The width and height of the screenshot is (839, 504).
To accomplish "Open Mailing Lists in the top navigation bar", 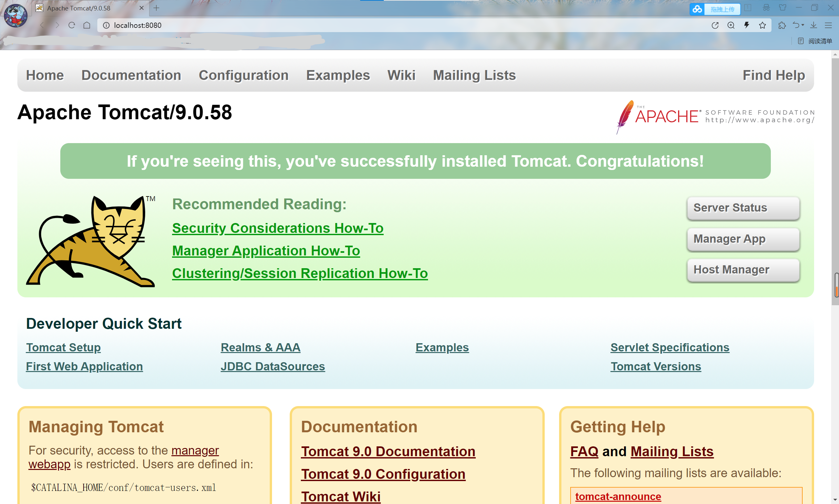I will [x=474, y=75].
